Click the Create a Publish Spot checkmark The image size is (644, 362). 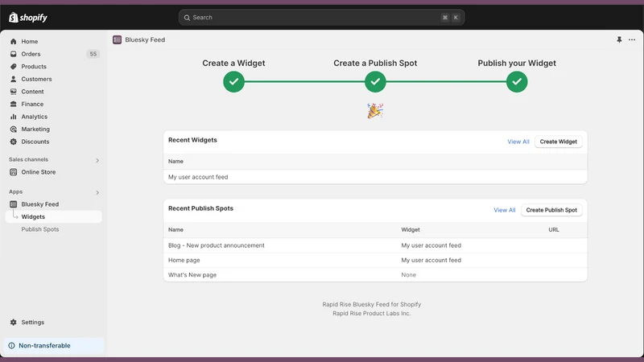[x=375, y=82]
